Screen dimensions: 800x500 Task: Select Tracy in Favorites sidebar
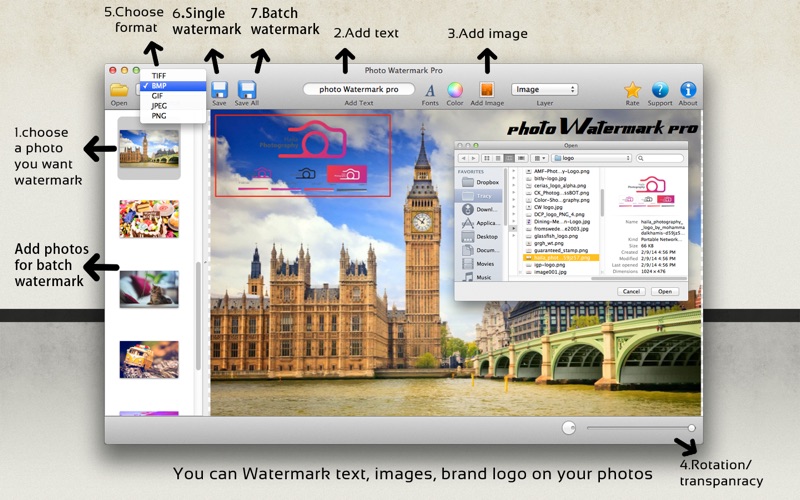tap(480, 196)
